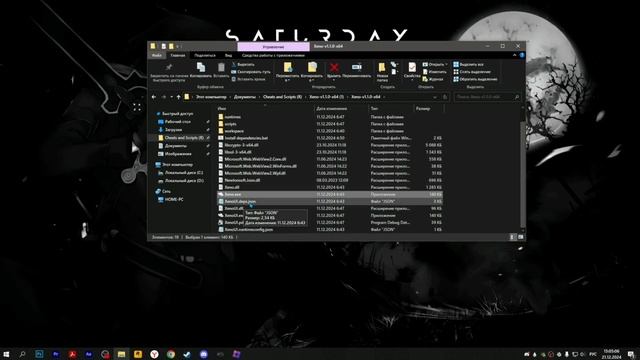Viewport: 640px width, 360px height.
Task: Click History (Журнал) in ribbon
Action: click(433, 79)
